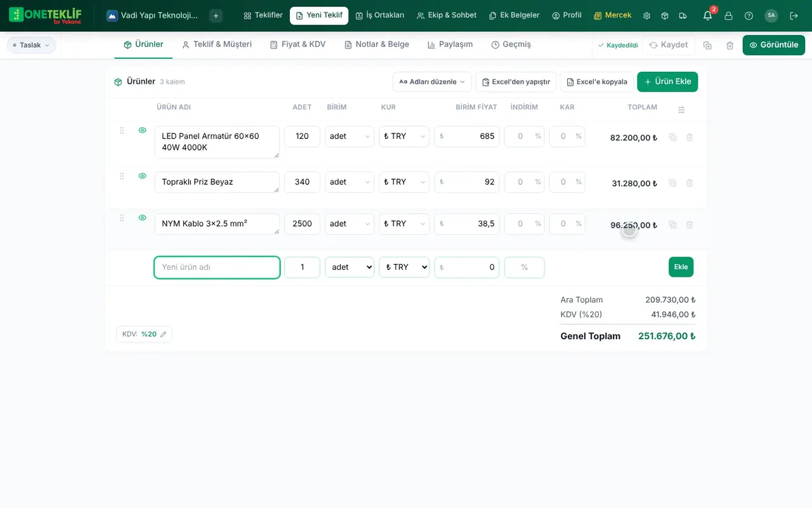Open notifications bell with badge 2
This screenshot has width=812, height=508.
tap(708, 16)
